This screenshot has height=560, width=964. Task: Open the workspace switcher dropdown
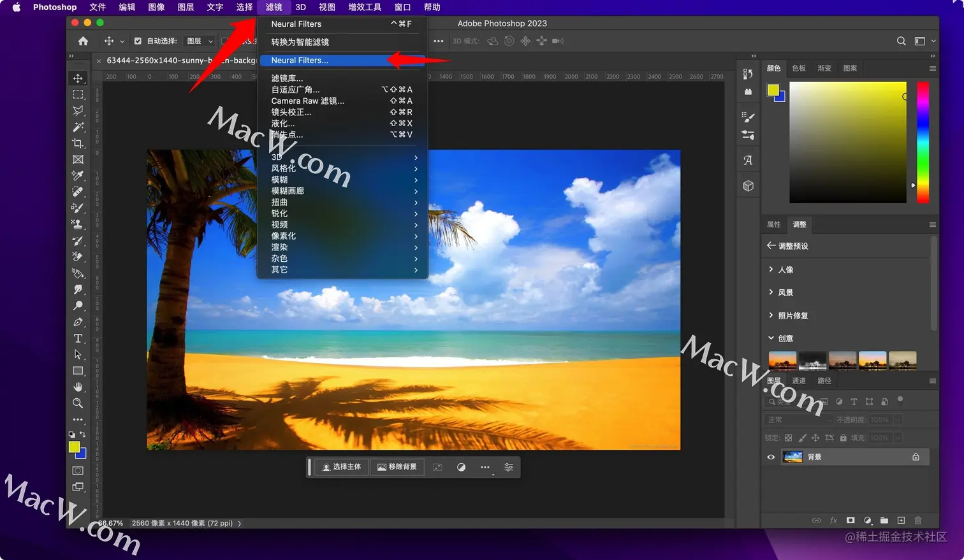[x=924, y=41]
